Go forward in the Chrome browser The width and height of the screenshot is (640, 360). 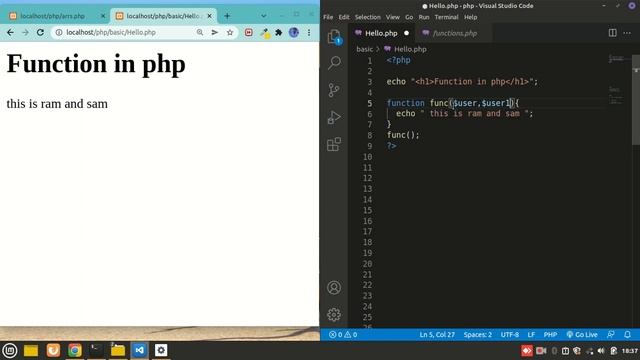(25, 32)
